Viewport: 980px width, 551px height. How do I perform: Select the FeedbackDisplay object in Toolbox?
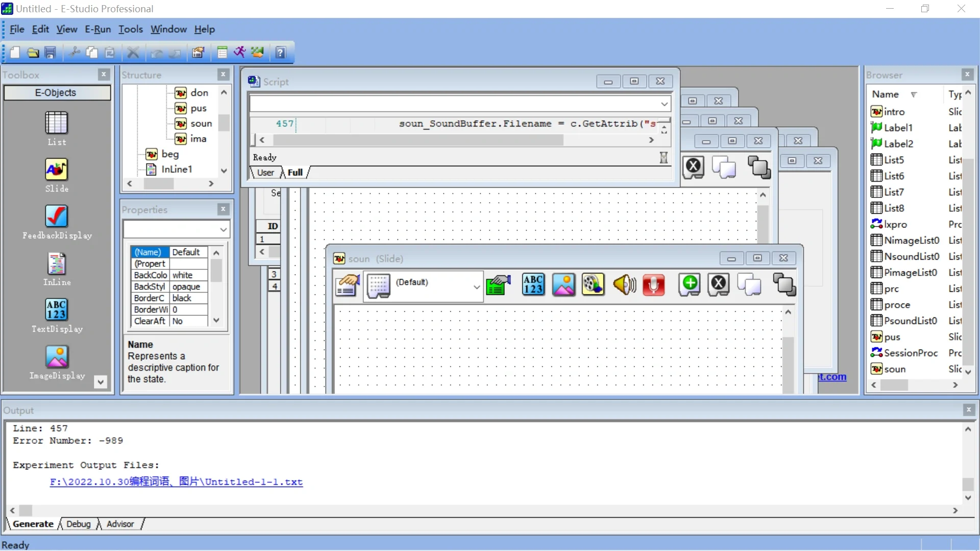(x=56, y=217)
